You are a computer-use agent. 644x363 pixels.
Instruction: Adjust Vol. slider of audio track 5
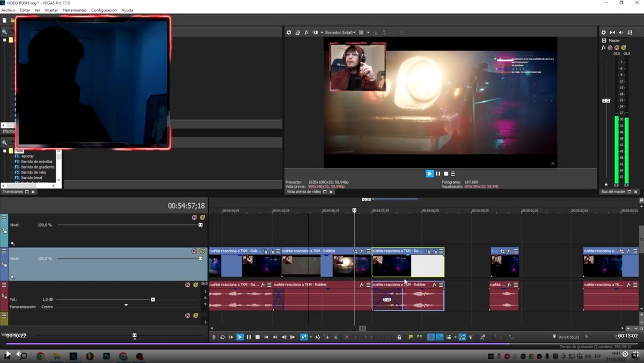click(153, 299)
